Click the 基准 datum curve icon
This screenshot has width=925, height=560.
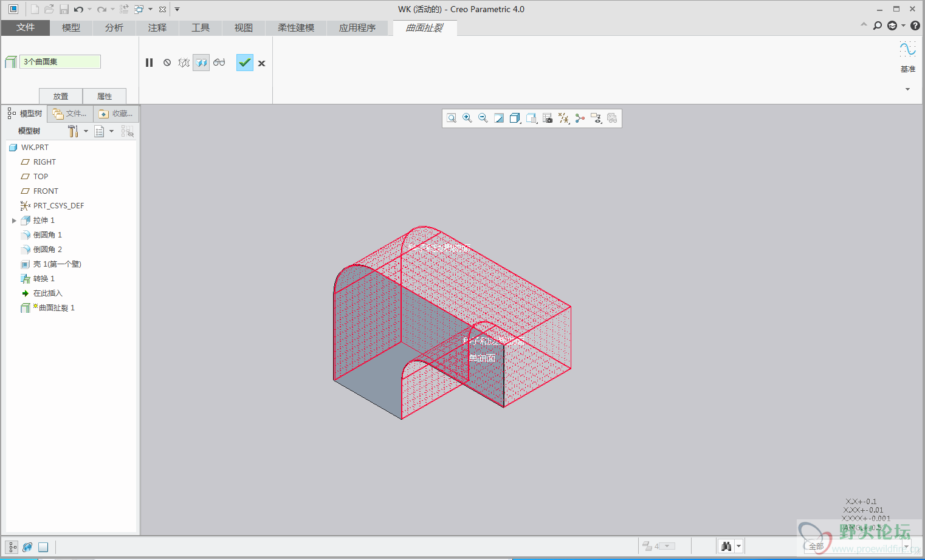(908, 50)
